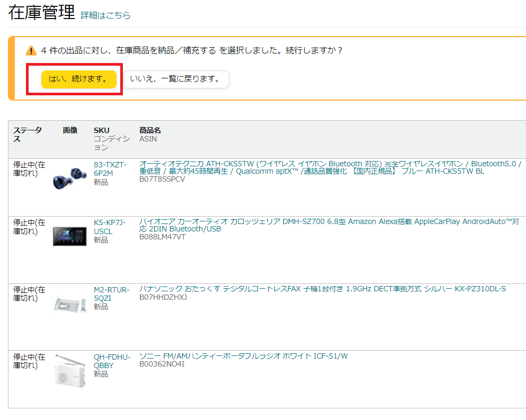Click the blue wireless earphones thumbnail
This screenshot has width=526, height=420.
70,179
